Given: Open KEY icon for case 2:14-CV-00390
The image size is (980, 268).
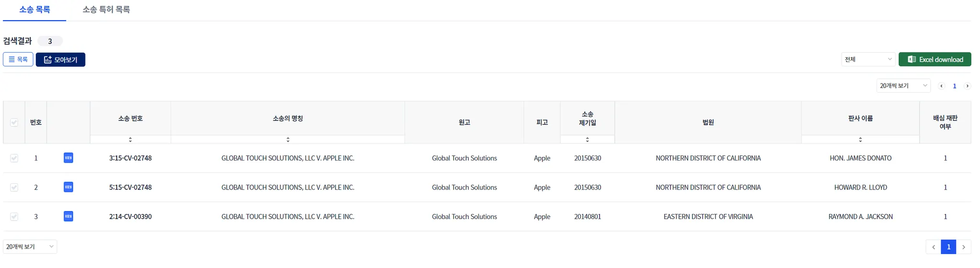Looking at the screenshot, I should [68, 216].
